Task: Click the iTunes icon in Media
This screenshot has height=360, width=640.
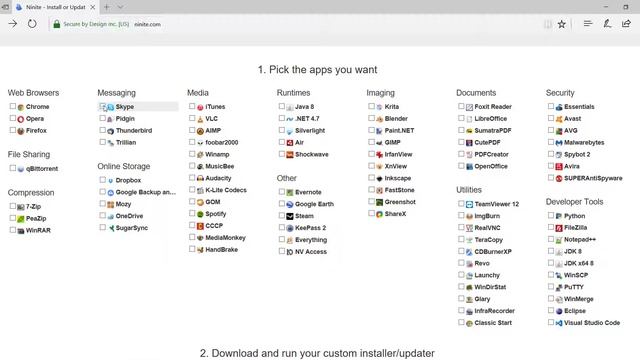Action: point(200,107)
